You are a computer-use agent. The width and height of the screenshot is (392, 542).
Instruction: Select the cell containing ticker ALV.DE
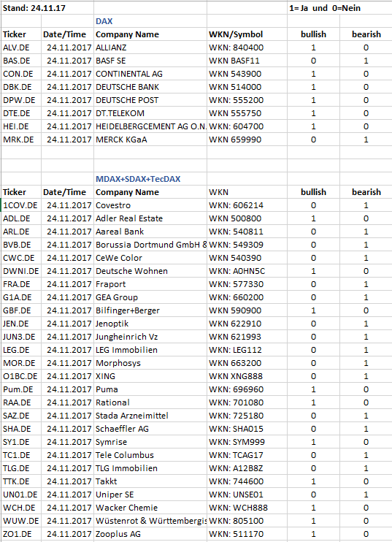pos(21,47)
